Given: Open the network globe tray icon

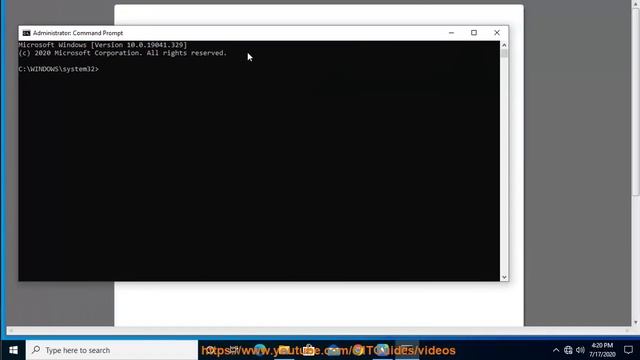Looking at the screenshot, I should pos(568,350).
